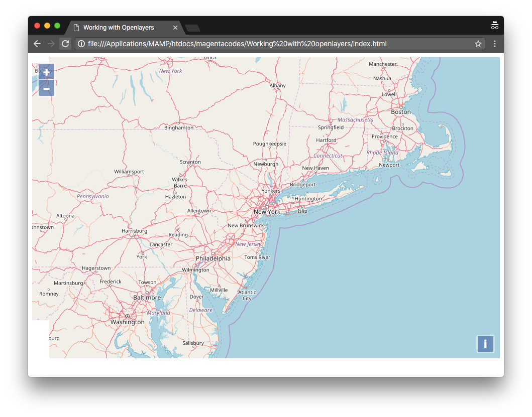
Task: Bookmark the page via the star icon
Action: click(x=478, y=44)
